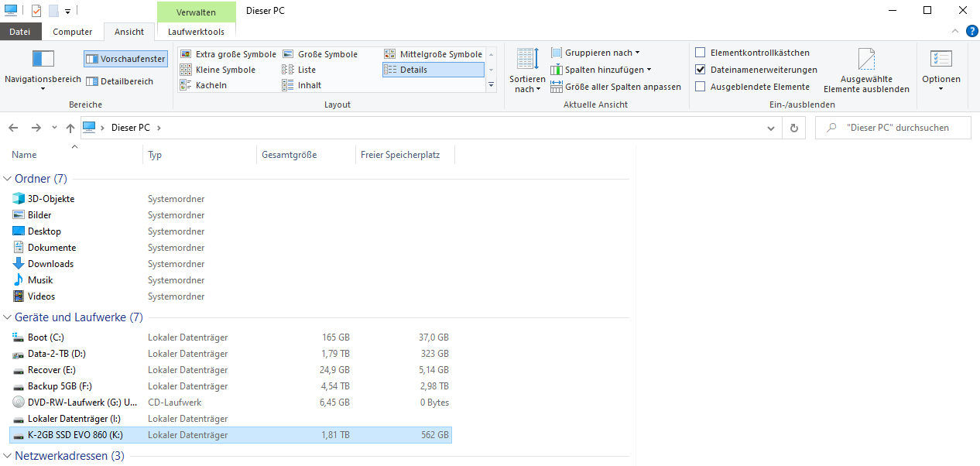Image resolution: width=980 pixels, height=466 pixels.
Task: Click the 562 GB free space value
Action: (x=435, y=435)
